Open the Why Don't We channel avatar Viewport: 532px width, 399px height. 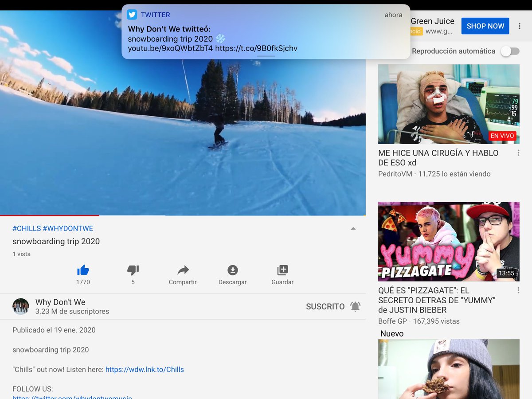point(20,306)
